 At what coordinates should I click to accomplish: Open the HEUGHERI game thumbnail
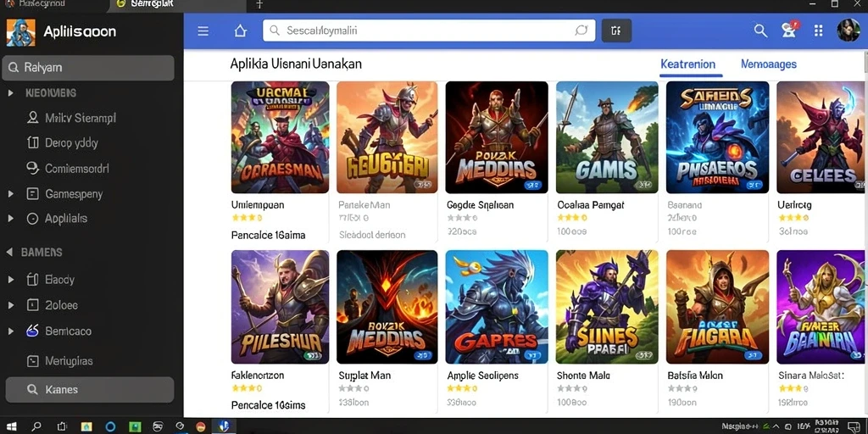click(x=387, y=137)
